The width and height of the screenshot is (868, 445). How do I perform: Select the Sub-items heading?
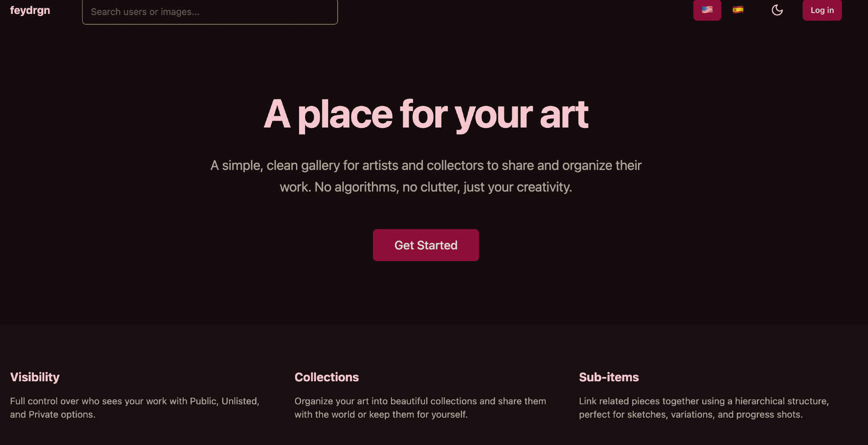(608, 377)
